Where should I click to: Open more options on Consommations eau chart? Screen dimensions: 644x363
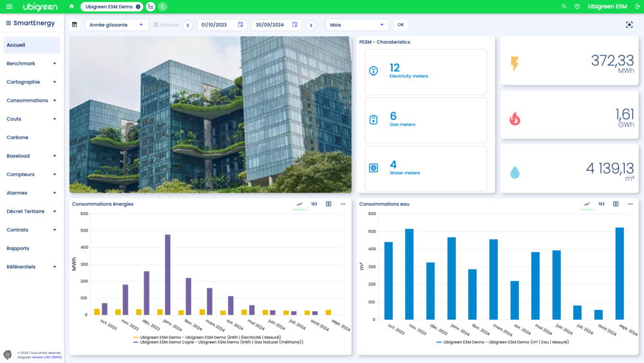tap(630, 204)
